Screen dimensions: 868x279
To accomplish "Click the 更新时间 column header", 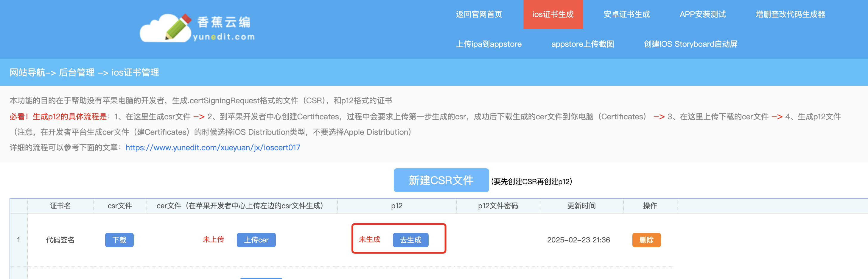I will click(581, 206).
